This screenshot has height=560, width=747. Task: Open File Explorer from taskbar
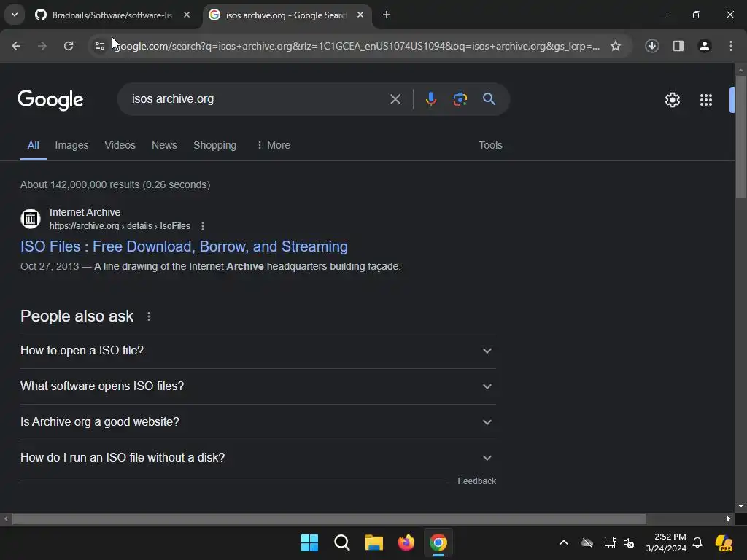pos(374,542)
